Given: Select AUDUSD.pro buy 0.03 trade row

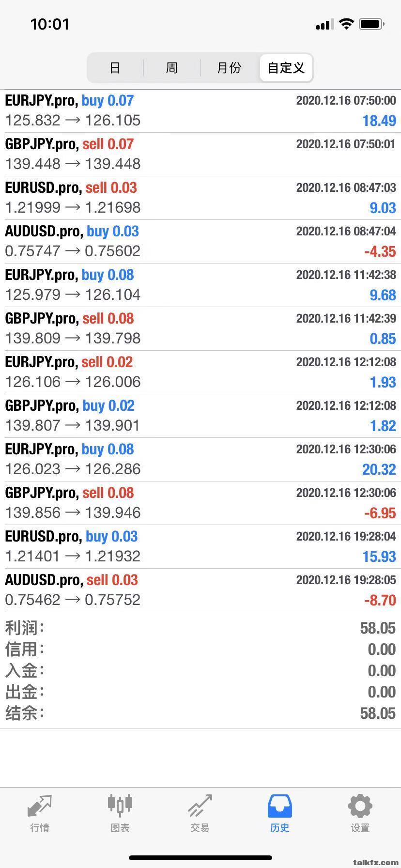Looking at the screenshot, I should (x=200, y=242).
